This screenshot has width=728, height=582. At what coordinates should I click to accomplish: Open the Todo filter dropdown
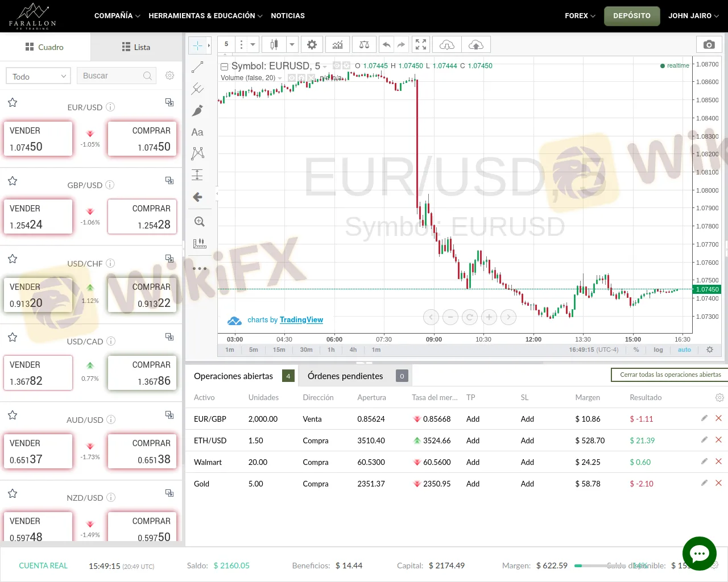(x=38, y=76)
